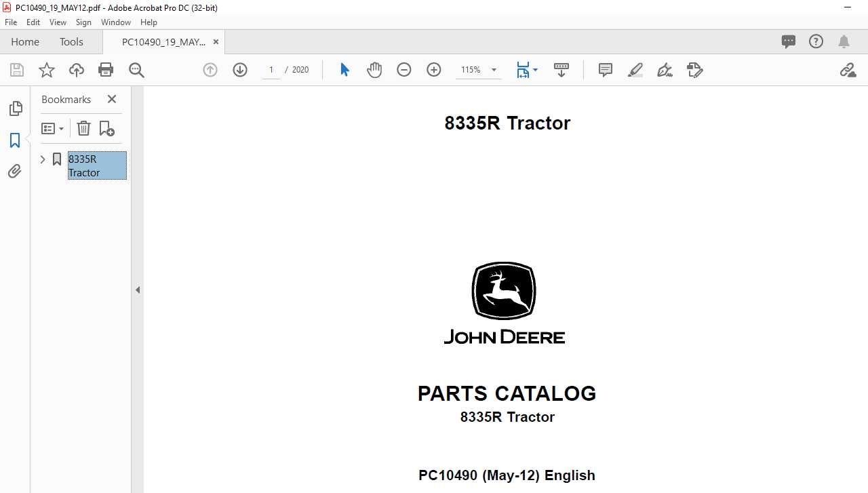Zoom in with plus button
Screen dimensions: 868x493
point(434,70)
